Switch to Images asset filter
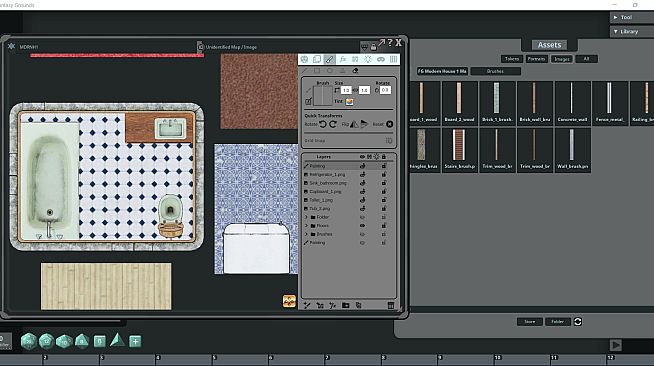The height and width of the screenshot is (366, 654). point(562,59)
